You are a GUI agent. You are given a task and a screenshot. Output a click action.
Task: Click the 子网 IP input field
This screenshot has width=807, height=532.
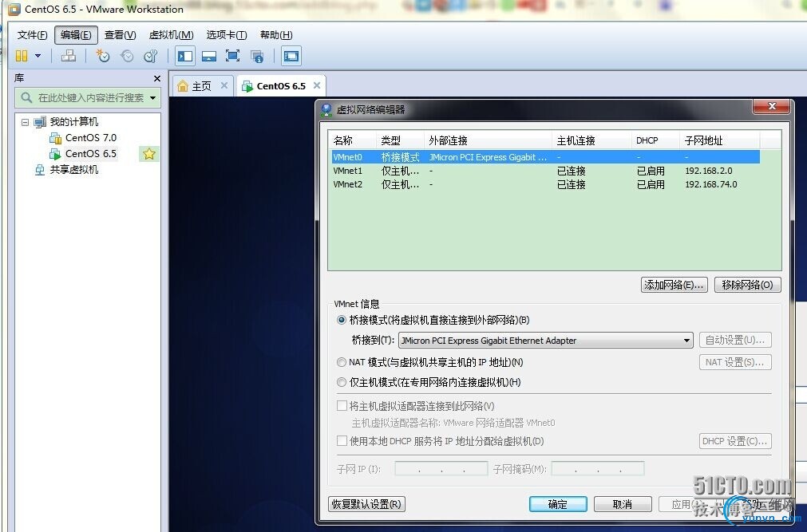point(441,469)
